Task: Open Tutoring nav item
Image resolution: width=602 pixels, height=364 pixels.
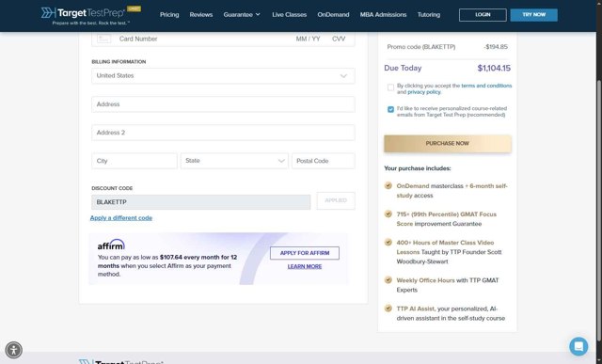Action: point(429,15)
